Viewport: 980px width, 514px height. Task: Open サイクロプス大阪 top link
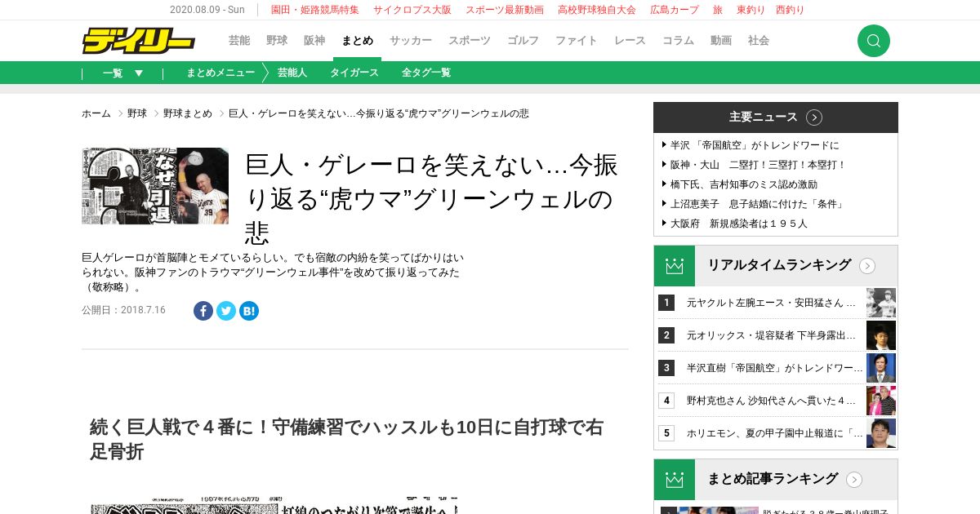click(412, 10)
